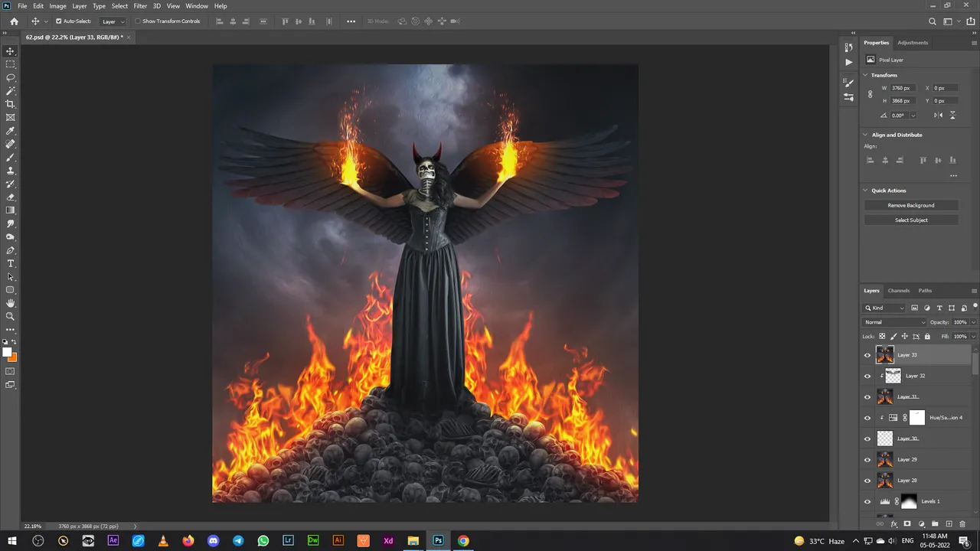Screen dimensions: 980x551
Task: Open rotation angle dropdown in Transform
Action: point(913,116)
